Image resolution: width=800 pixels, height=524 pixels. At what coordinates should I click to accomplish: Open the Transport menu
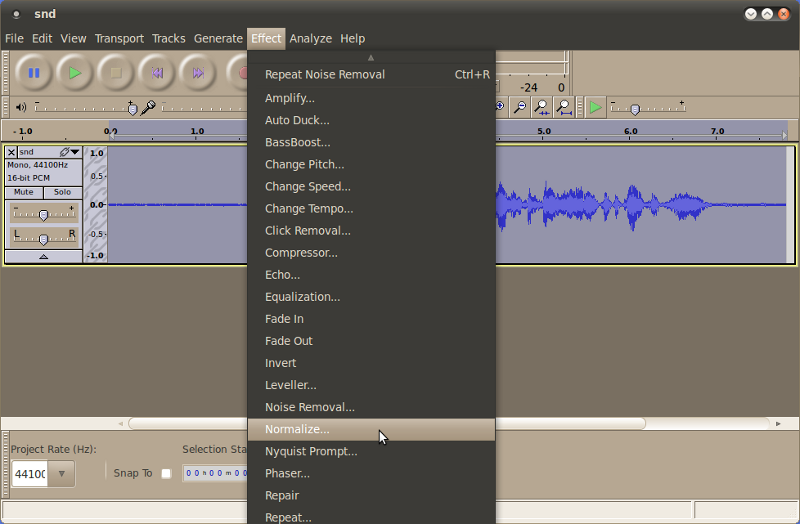[x=119, y=39]
